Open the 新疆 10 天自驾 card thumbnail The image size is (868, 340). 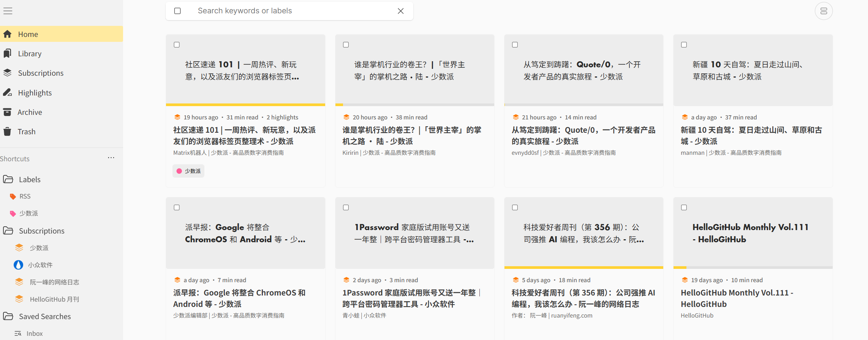tap(753, 70)
